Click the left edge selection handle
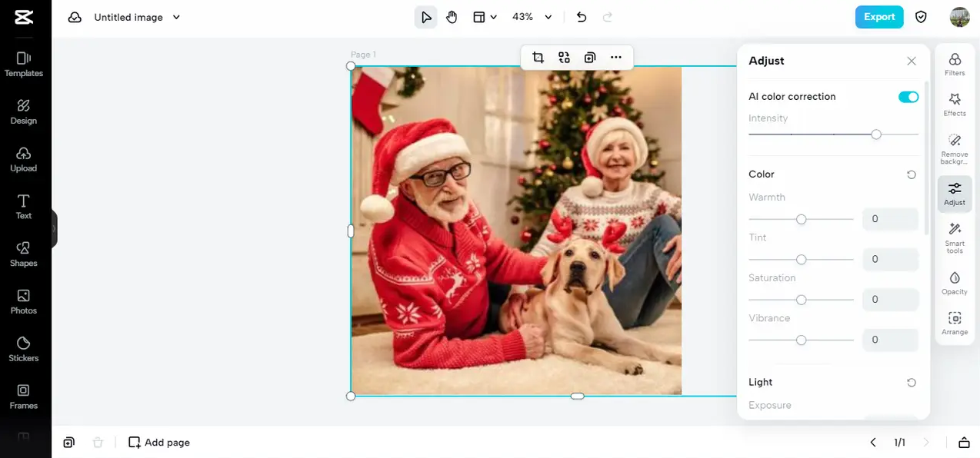980x458 pixels. click(351, 231)
